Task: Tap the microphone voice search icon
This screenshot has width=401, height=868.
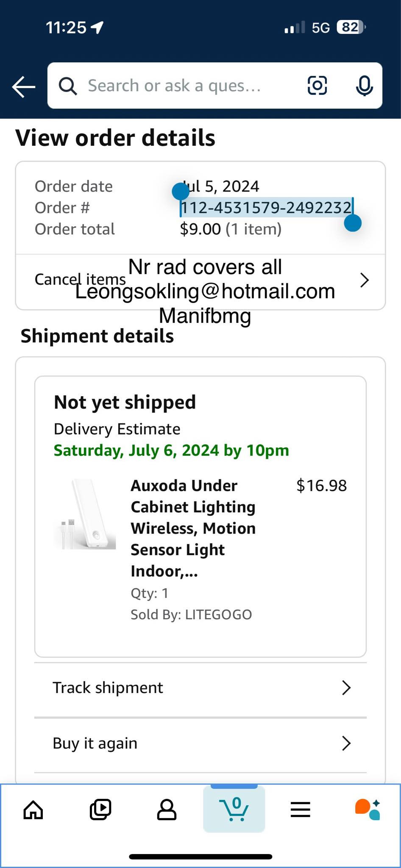Action: pyautogui.click(x=364, y=86)
